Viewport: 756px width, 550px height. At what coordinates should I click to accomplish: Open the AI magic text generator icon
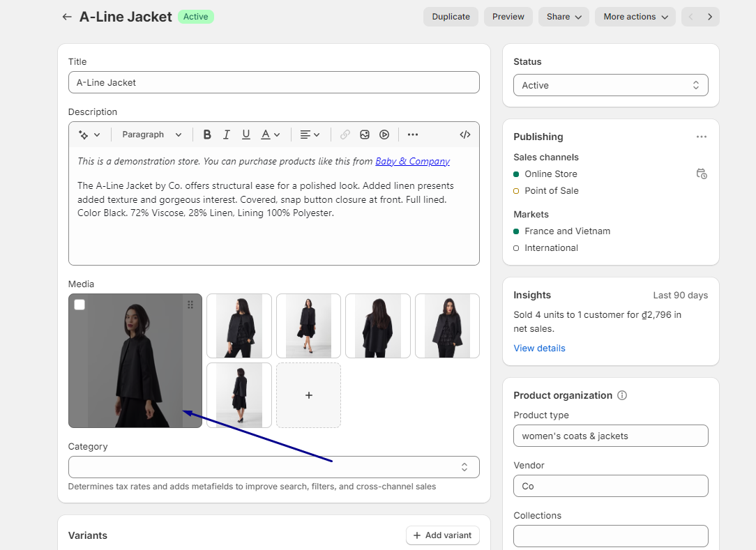pos(89,135)
